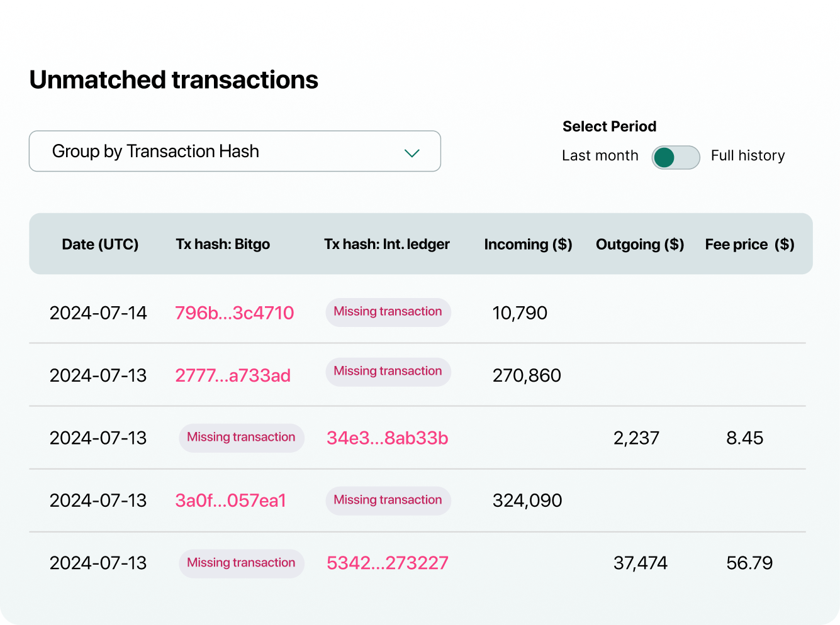
Task: Select date 2024-07-13 in 34e3...8ab33b row
Action: tap(98, 438)
